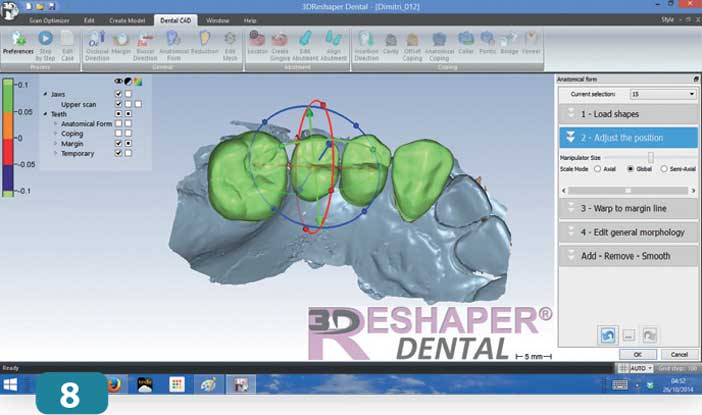The height and width of the screenshot is (415, 702).
Task: Click the Manipulator Size slider handle
Action: tap(651, 157)
